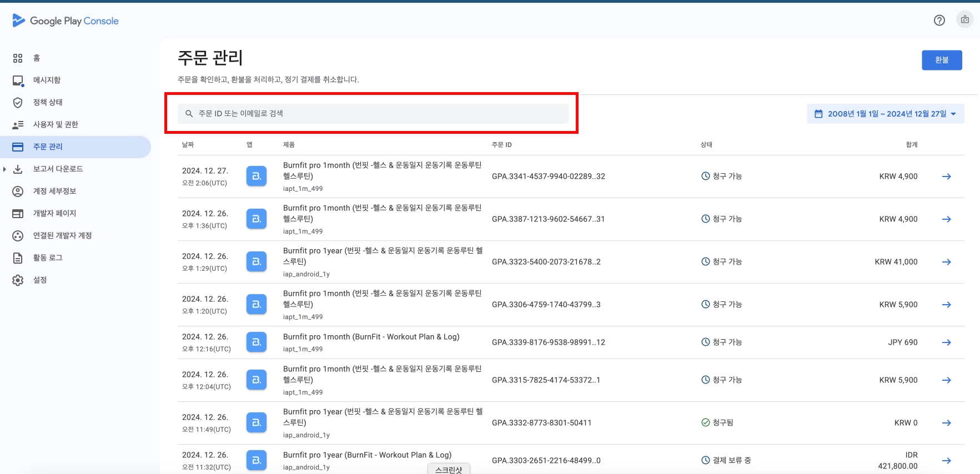Open arrow for order GPA.3387-1213-9602-54667..31
The height and width of the screenshot is (474, 980).
coord(947,219)
